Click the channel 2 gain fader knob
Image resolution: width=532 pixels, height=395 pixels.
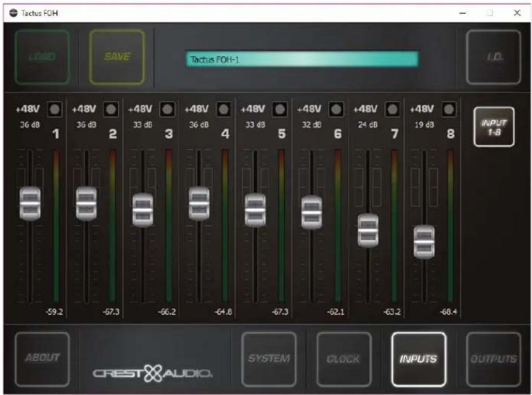(x=87, y=204)
